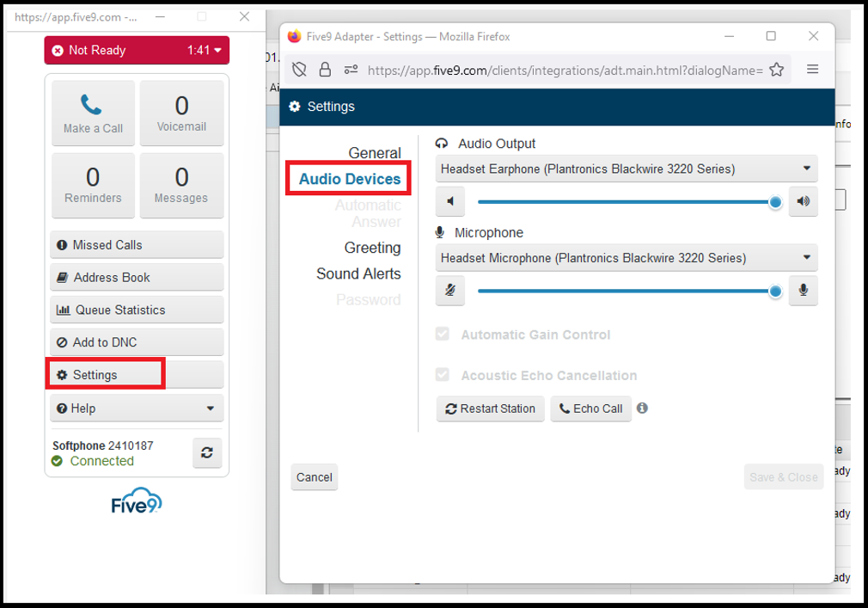Click the low volume speaker icon

[450, 201]
